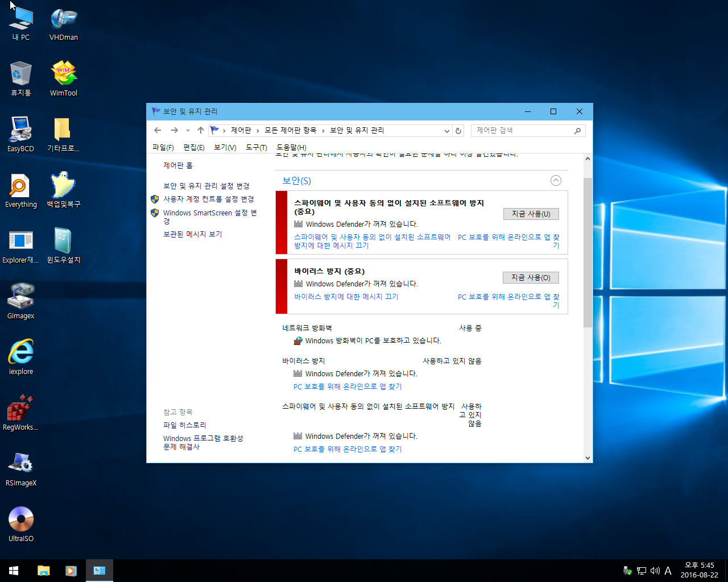
Task: Select the VHDman desktop icon
Action: pyautogui.click(x=64, y=24)
